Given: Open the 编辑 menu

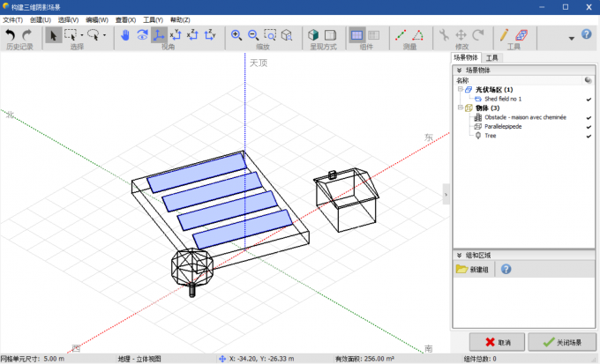Looking at the screenshot, I should [x=97, y=20].
